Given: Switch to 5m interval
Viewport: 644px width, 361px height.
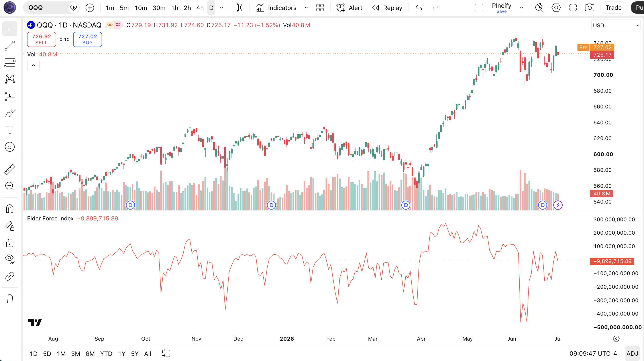Looking at the screenshot, I should pos(124,8).
